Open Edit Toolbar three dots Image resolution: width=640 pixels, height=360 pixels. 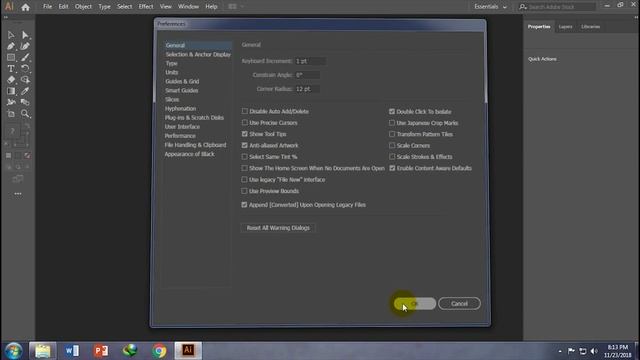(18, 194)
